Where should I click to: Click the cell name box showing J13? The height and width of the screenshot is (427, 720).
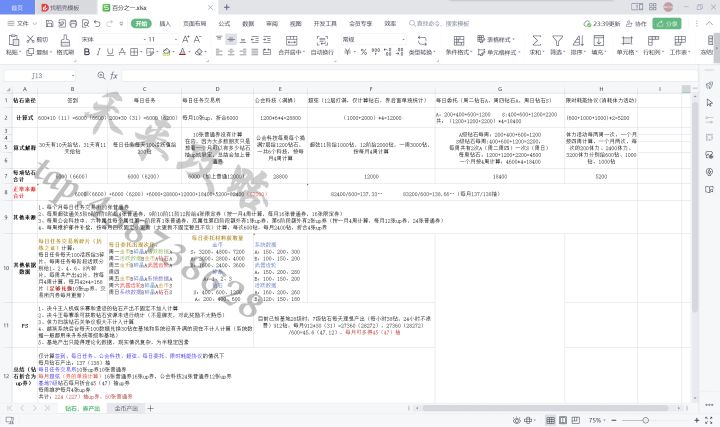pyautogui.click(x=40, y=75)
